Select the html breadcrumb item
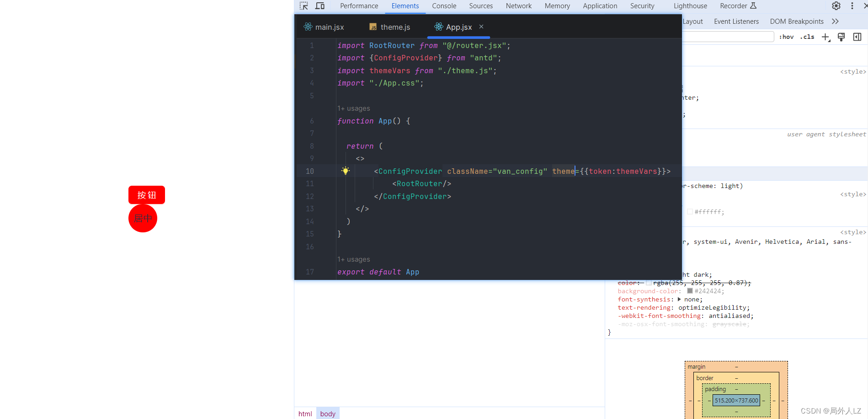Image resolution: width=868 pixels, height=419 pixels. [x=305, y=414]
